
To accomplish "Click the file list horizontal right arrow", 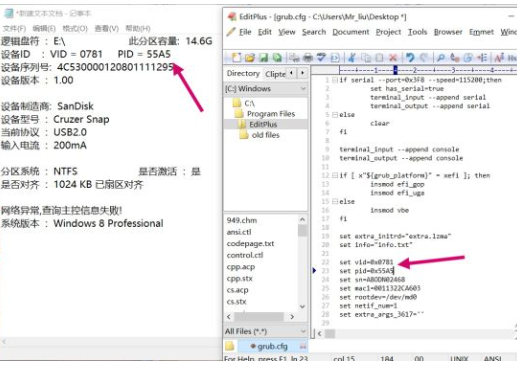I will pyautogui.click(x=292, y=317).
